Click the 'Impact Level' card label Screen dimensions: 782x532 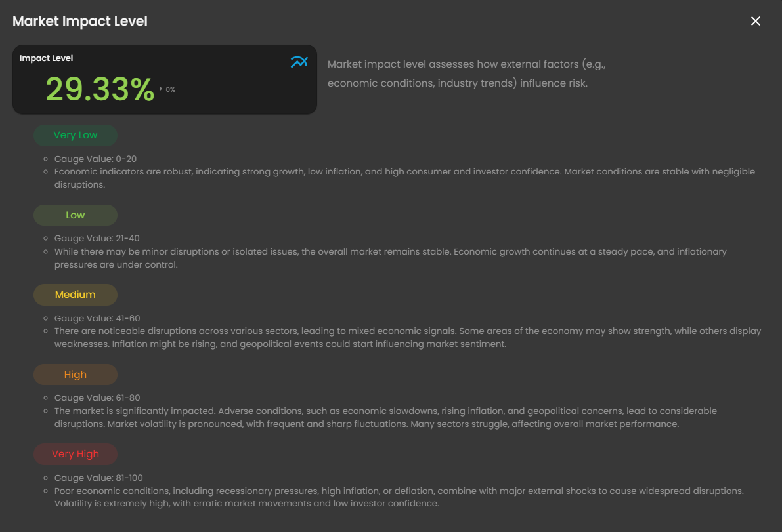click(x=47, y=58)
